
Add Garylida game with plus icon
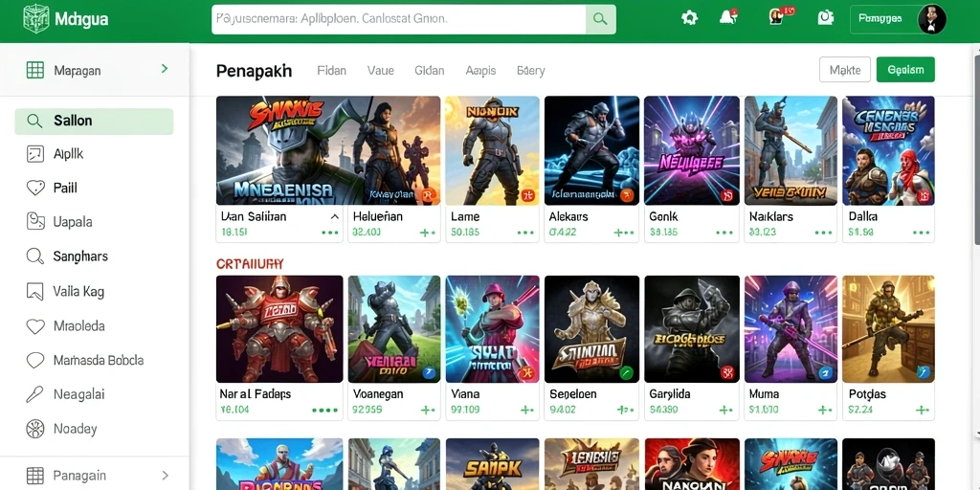(x=725, y=410)
